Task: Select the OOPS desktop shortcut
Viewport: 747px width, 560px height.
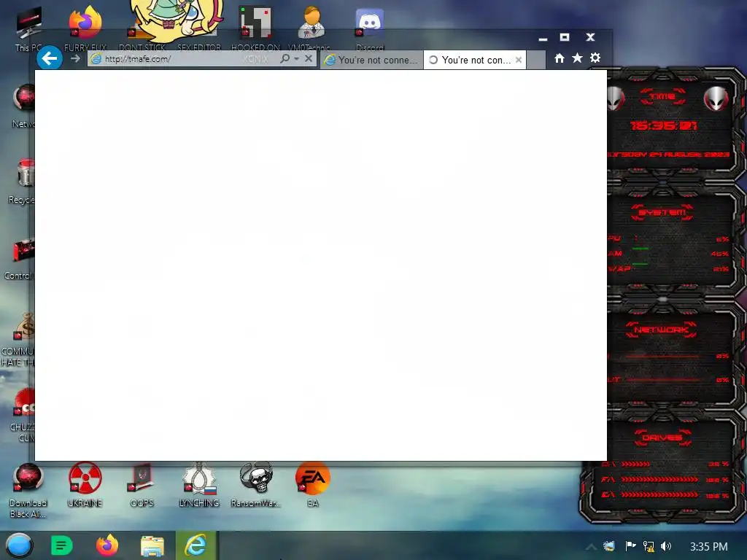Action: 142,485
